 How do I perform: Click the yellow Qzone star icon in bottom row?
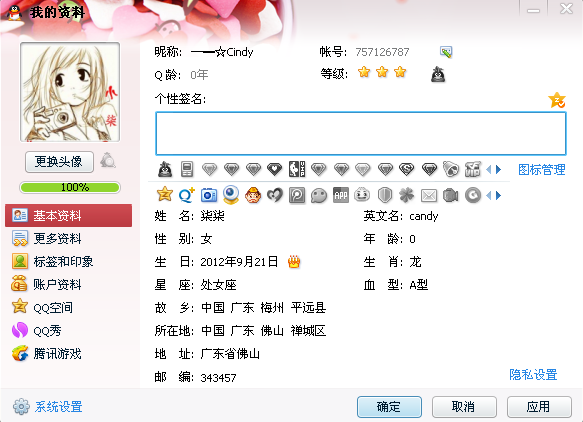tap(165, 194)
